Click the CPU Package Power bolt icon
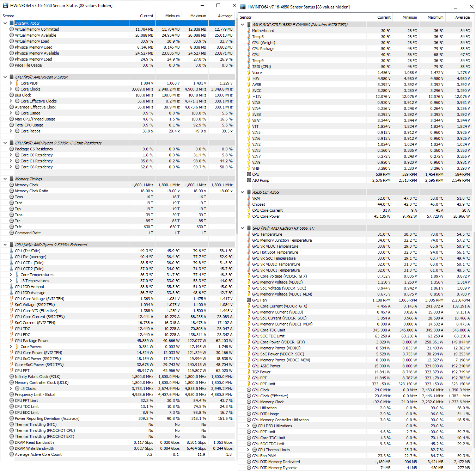This screenshot has height=472, width=476. (x=12, y=341)
